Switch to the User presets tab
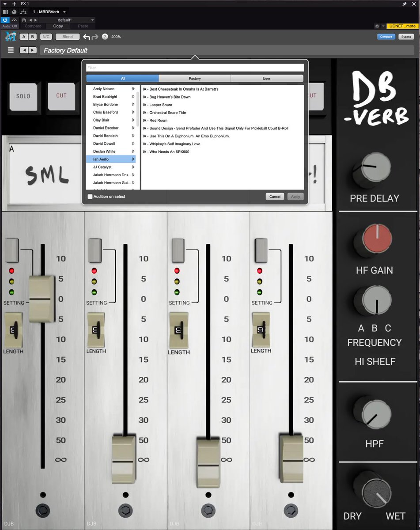 pos(267,78)
